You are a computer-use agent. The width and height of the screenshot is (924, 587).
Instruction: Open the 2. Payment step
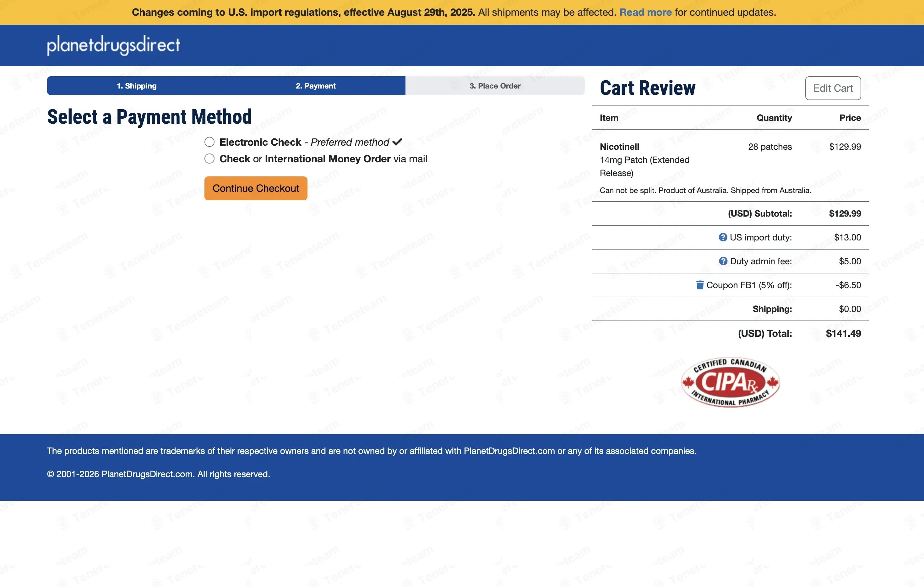pos(316,86)
